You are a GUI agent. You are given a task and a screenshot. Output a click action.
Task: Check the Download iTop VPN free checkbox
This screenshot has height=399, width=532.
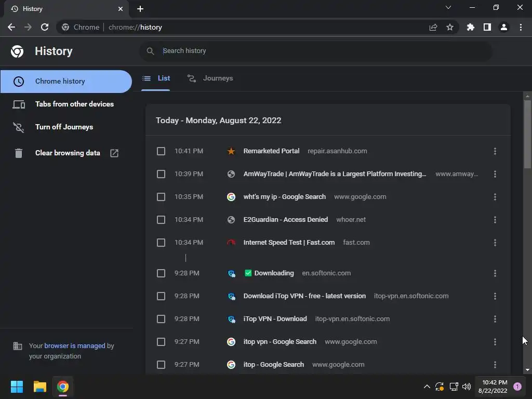[x=161, y=296]
